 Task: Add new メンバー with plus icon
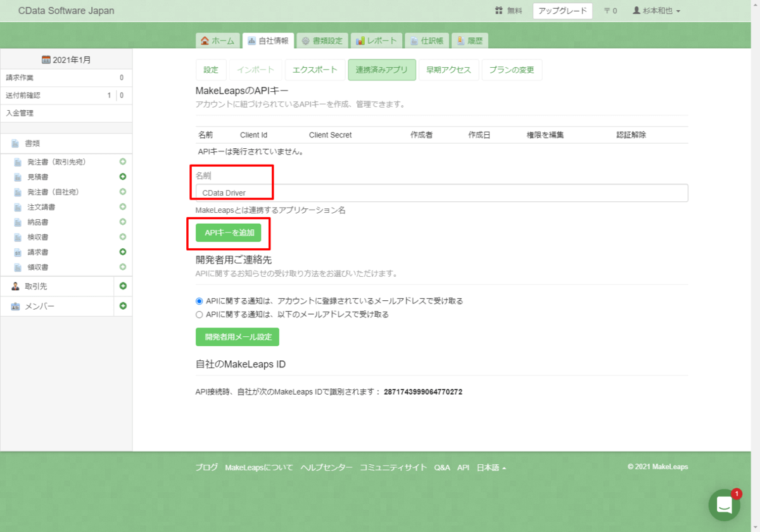coord(123,306)
